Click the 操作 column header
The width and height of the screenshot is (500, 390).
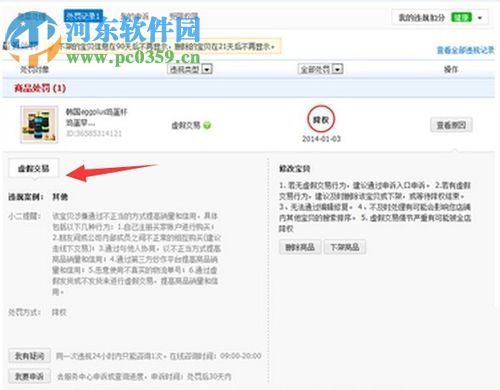[x=451, y=69]
